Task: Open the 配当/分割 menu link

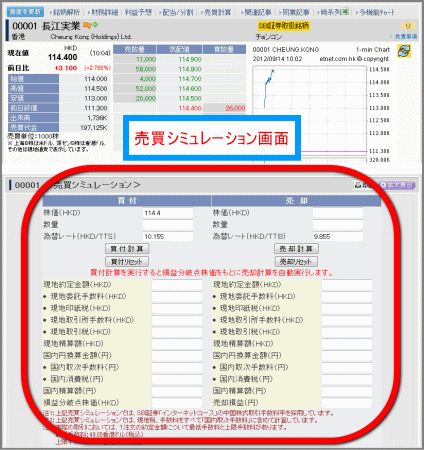Action: pos(176,12)
